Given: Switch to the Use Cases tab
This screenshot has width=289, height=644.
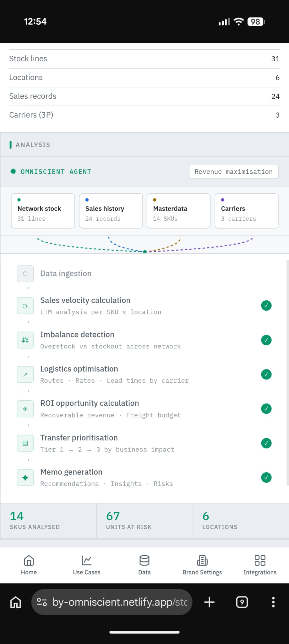Looking at the screenshot, I should (x=87, y=565).
